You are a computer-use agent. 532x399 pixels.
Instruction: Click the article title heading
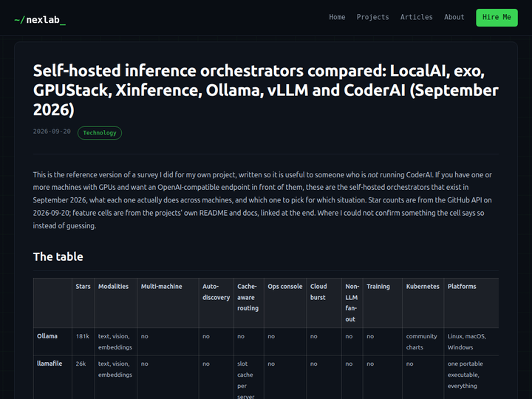(x=266, y=90)
